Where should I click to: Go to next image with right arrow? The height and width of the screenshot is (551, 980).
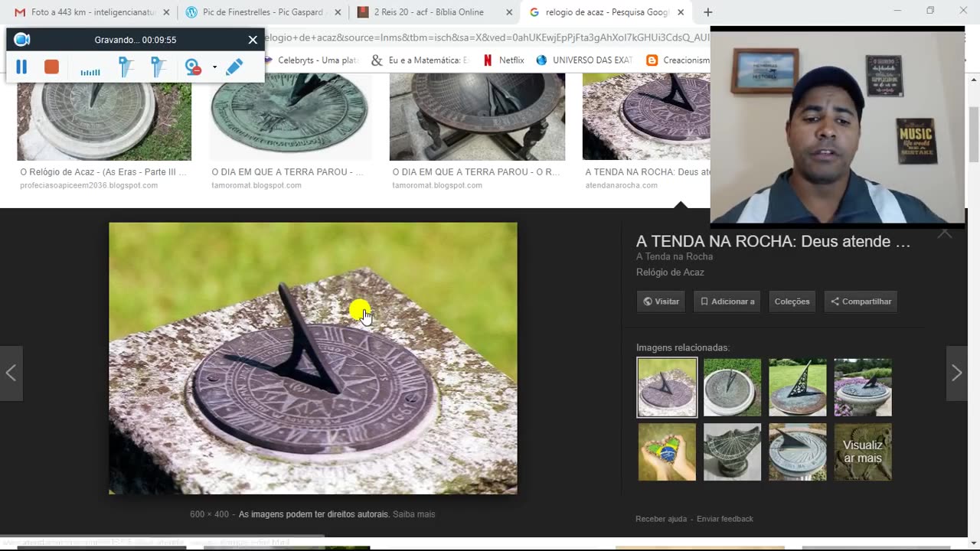point(956,373)
